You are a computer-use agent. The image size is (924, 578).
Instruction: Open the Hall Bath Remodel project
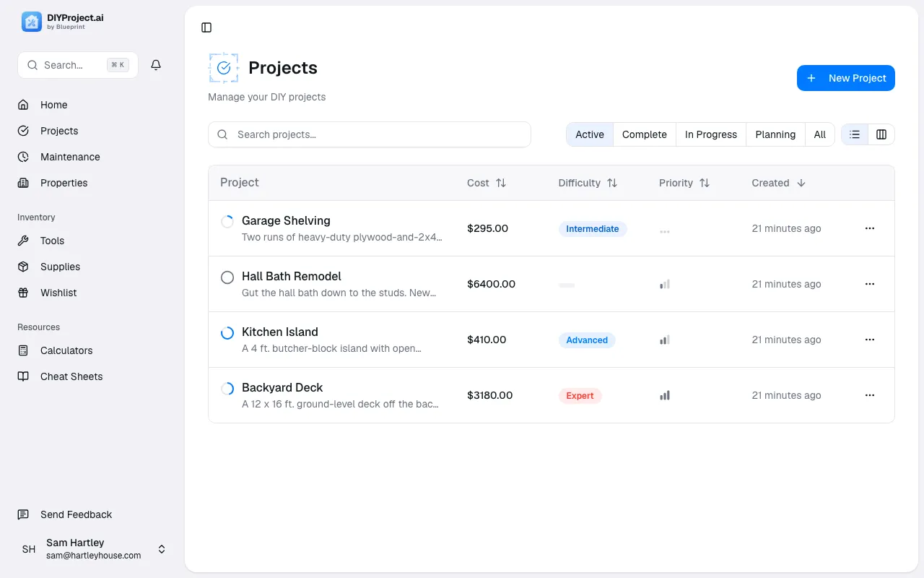click(292, 277)
